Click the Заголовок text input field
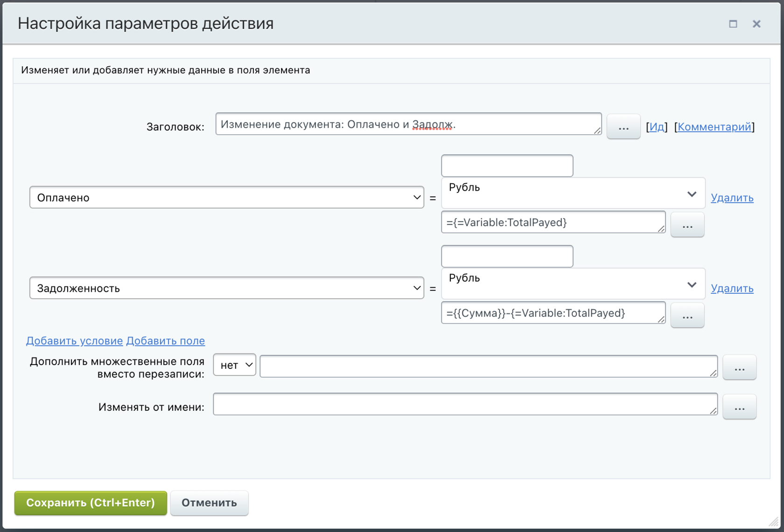 (408, 124)
